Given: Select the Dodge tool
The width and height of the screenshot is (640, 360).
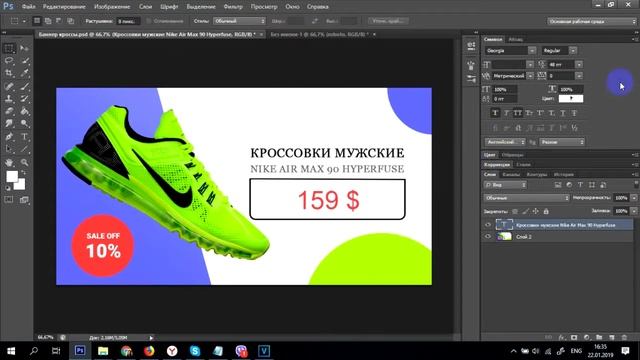Looking at the screenshot, I should [x=24, y=123].
